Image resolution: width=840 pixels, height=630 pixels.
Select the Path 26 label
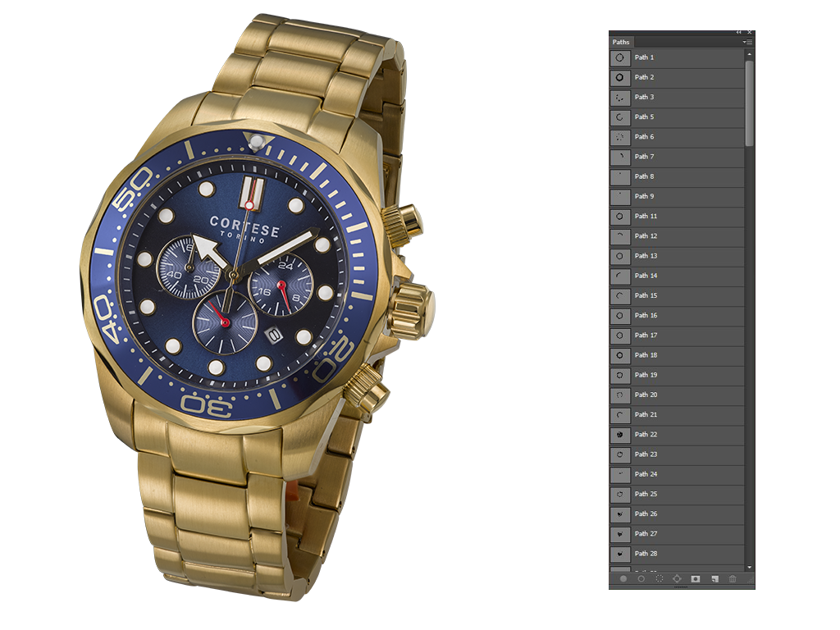[646, 514]
